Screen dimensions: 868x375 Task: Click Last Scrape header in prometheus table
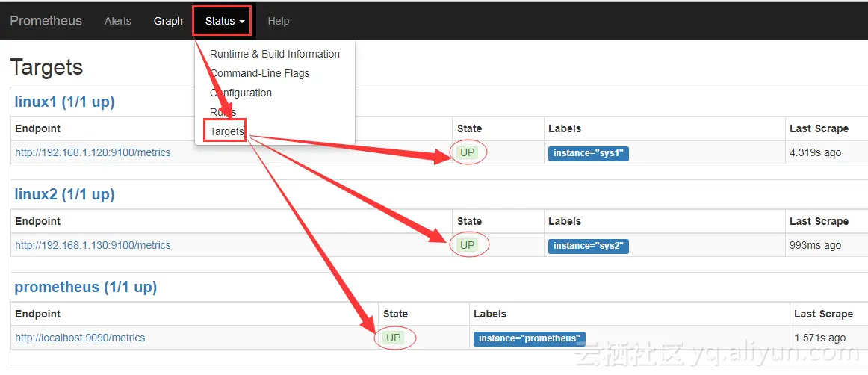[823, 314]
